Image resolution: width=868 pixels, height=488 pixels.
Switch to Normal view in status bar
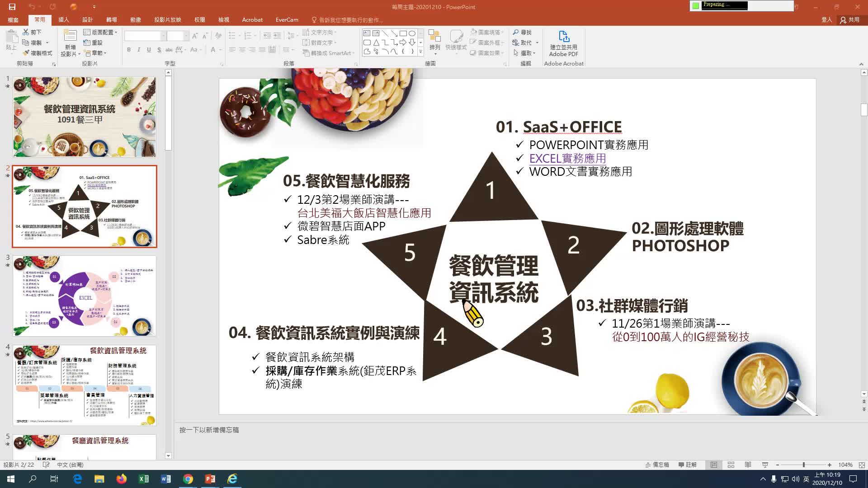coord(714,465)
